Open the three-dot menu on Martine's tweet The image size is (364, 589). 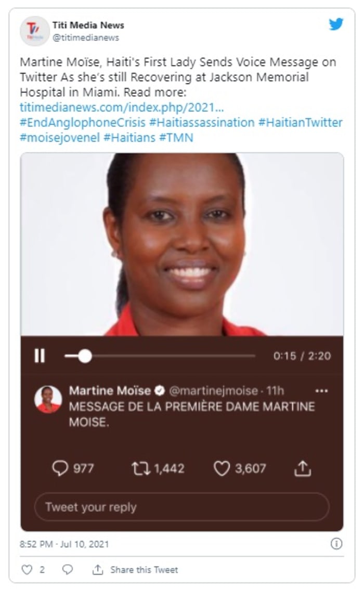point(321,391)
